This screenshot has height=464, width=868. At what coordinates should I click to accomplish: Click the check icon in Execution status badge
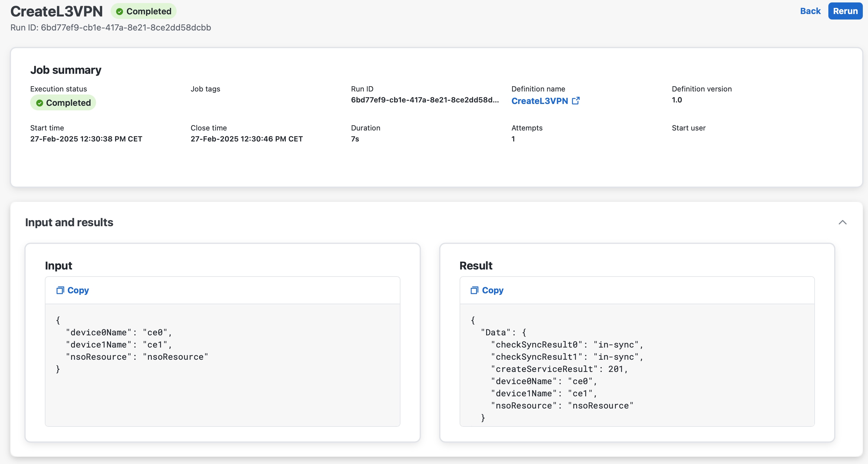pos(39,103)
